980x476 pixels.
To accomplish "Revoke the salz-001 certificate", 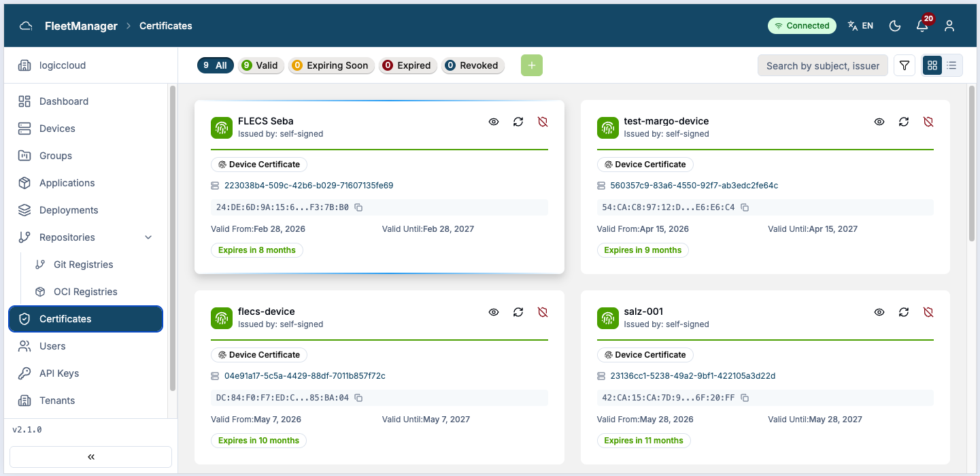I will (x=928, y=312).
